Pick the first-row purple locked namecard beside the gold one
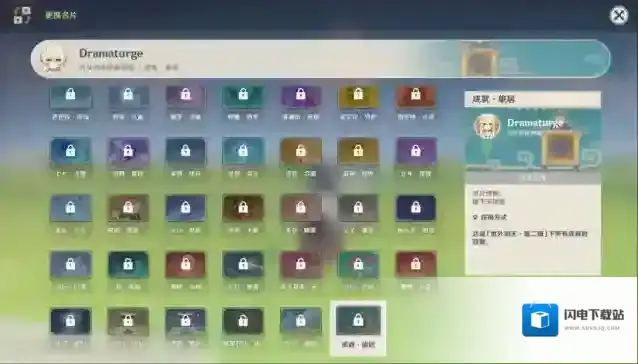 (300, 97)
